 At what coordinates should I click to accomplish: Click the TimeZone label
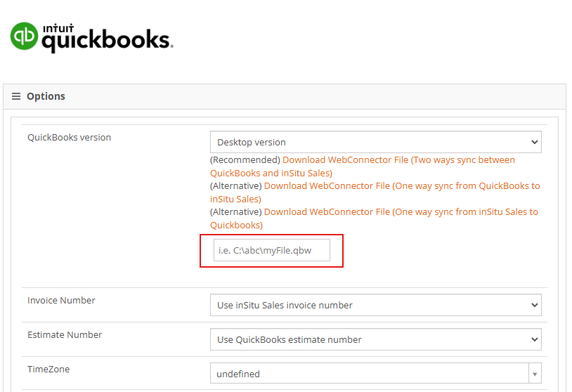pos(48,369)
